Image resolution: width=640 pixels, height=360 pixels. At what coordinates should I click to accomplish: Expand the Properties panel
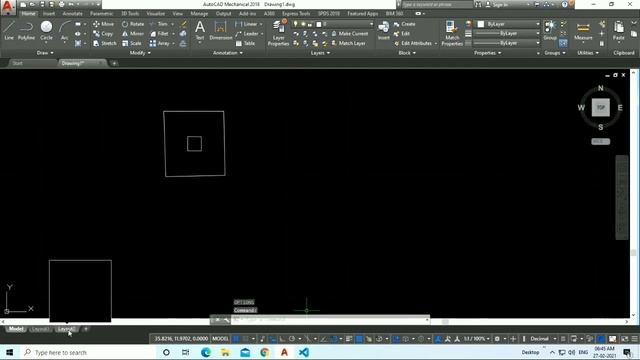pyautogui.click(x=487, y=53)
